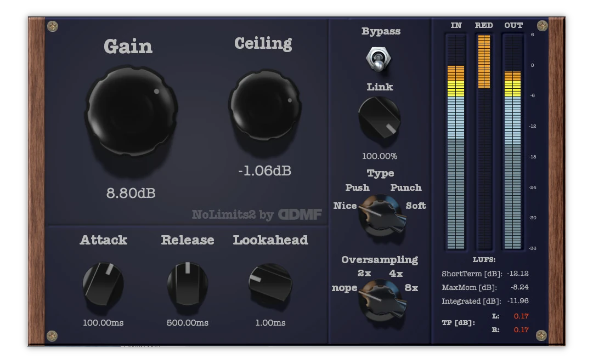Select the Nice limiter type
Viewport: 593px width, 364px height.
(x=344, y=206)
